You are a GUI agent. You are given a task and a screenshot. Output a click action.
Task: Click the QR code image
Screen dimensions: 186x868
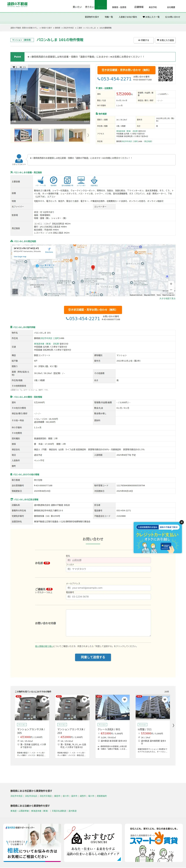point(165,74)
